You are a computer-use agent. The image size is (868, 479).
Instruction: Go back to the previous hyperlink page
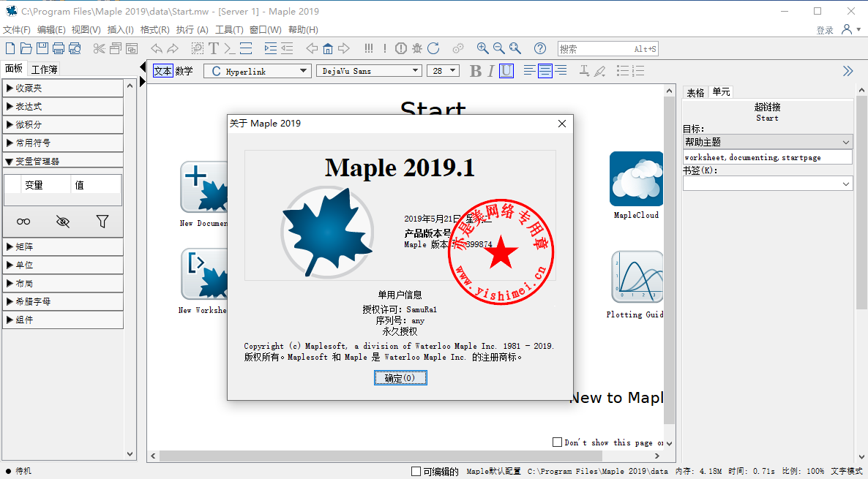(312, 49)
